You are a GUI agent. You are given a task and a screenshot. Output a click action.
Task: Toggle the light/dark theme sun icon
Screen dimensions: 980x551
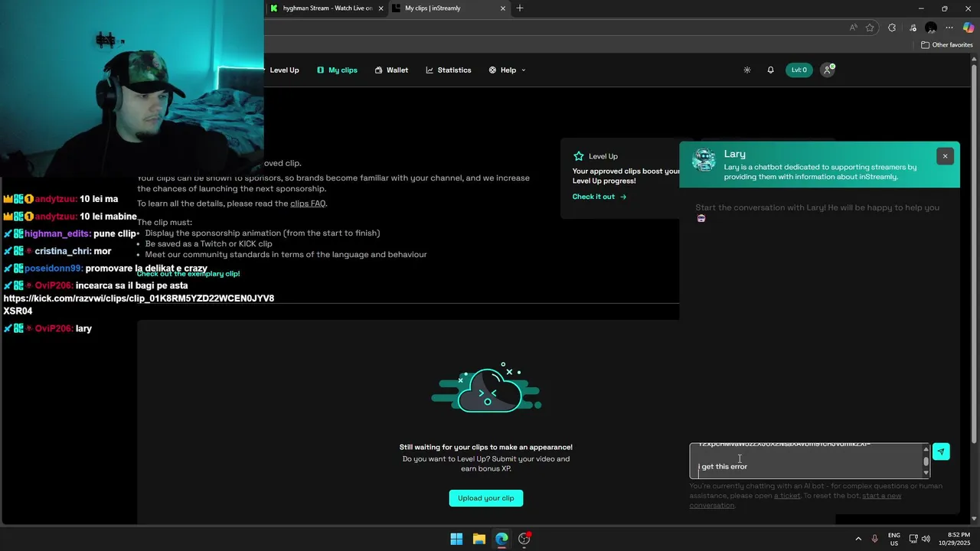click(x=747, y=70)
